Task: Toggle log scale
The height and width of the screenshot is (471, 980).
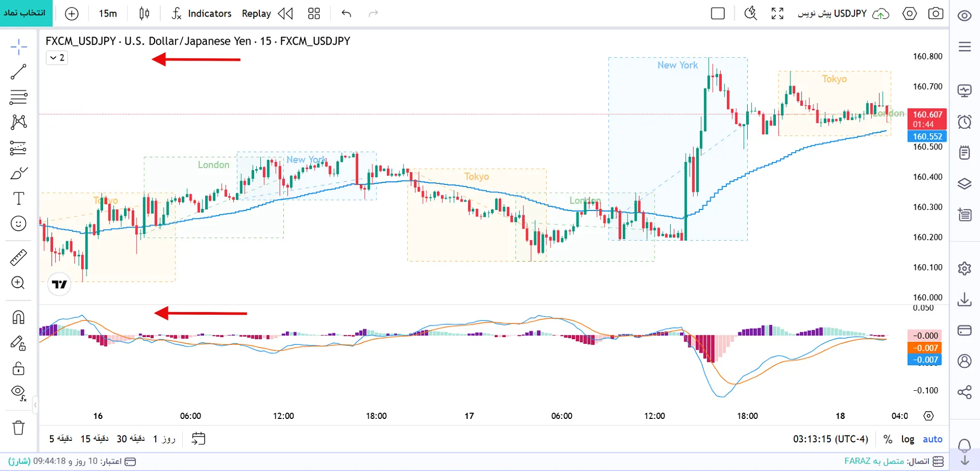Action: click(908, 439)
